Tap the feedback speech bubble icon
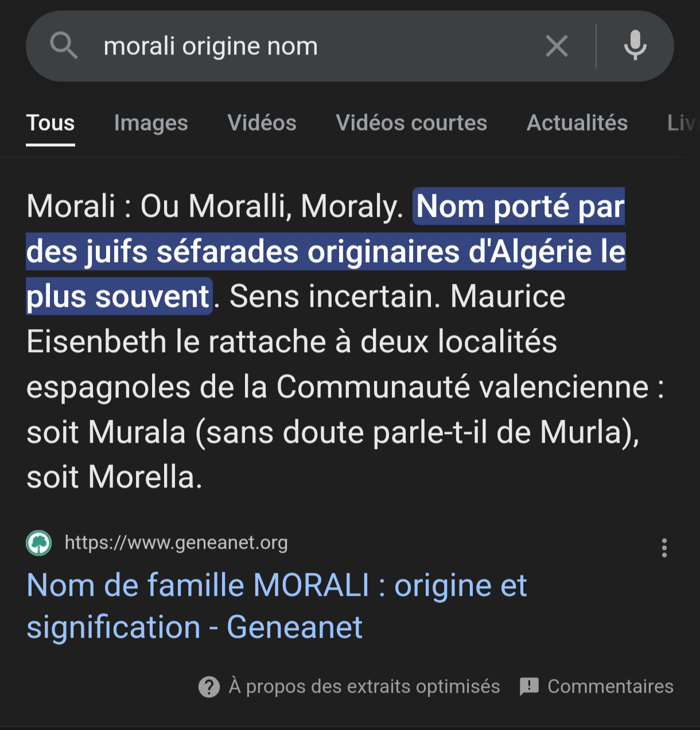The image size is (700, 730). pos(529,686)
